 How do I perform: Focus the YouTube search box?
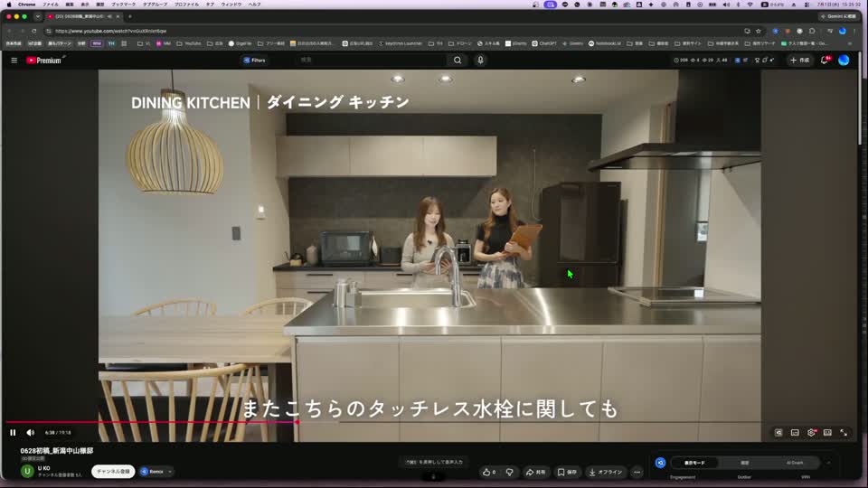(371, 60)
